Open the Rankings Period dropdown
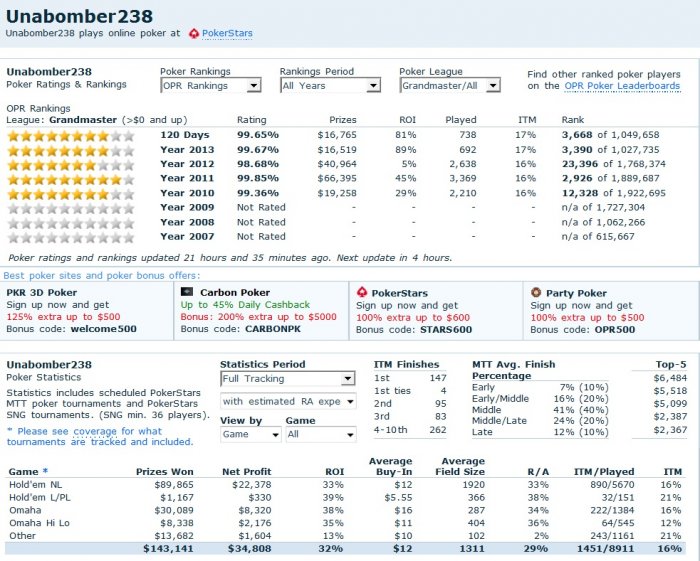700x561 pixels. pos(330,85)
